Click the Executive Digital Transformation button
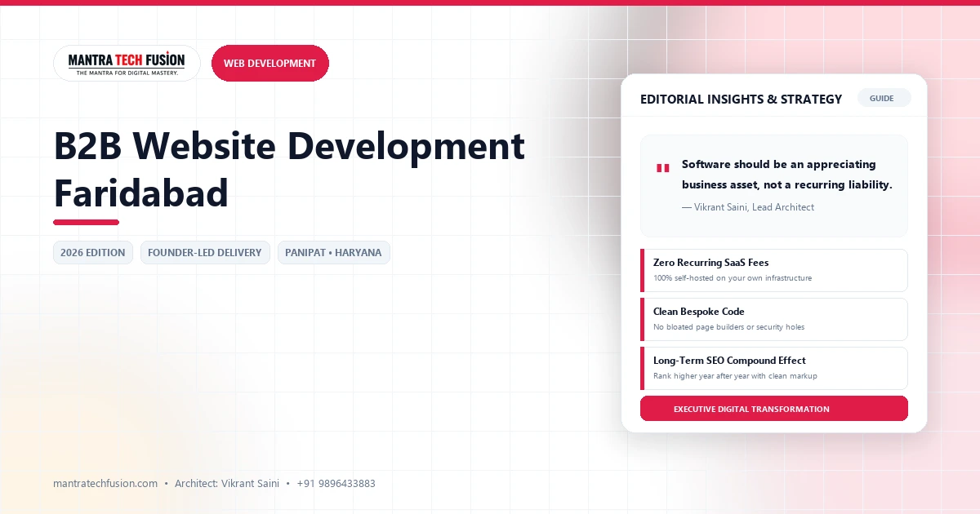Screen dimensions: 980x514 click(x=774, y=409)
